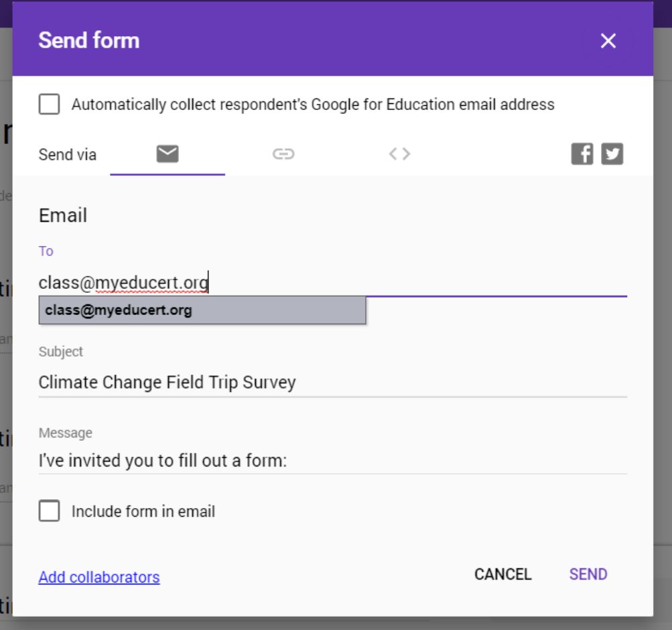Open the embed HTML angle-brackets option

point(399,154)
